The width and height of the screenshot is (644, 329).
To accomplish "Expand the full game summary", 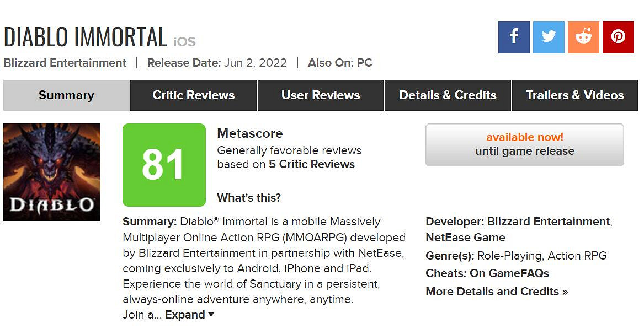I will 189,315.
